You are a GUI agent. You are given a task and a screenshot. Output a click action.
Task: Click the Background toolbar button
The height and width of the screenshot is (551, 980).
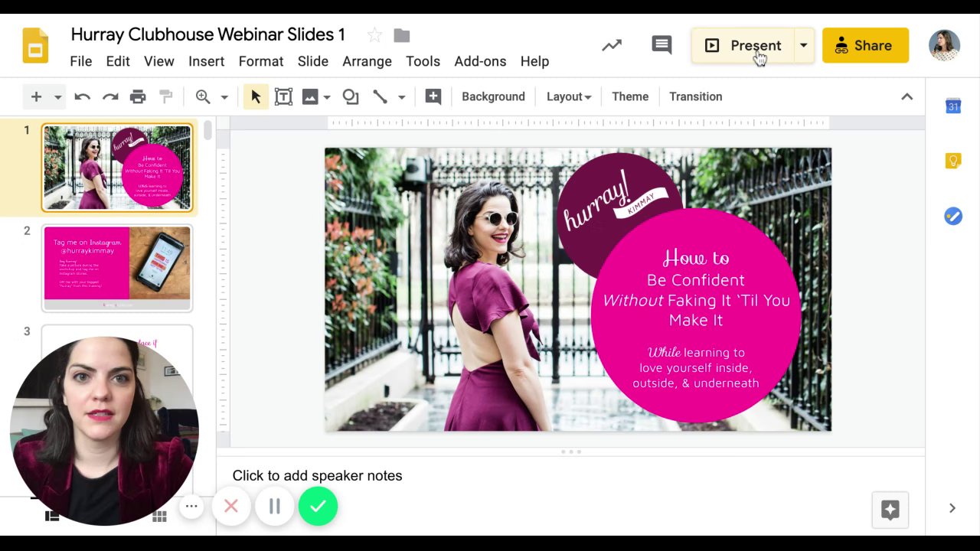[493, 96]
